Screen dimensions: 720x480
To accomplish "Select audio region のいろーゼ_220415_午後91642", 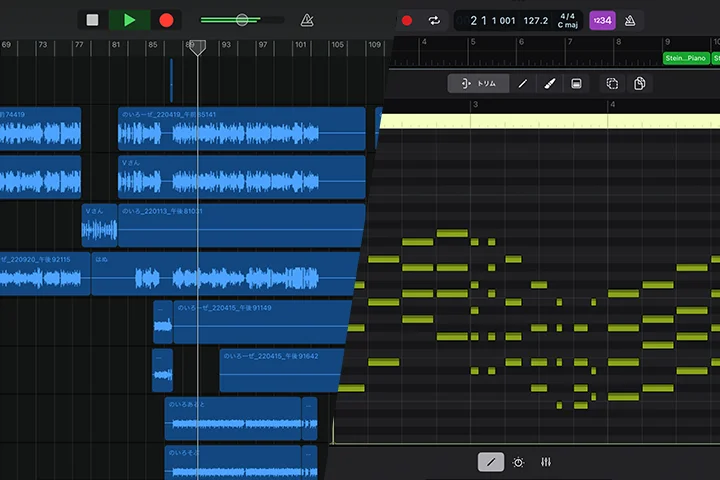I will click(281, 370).
